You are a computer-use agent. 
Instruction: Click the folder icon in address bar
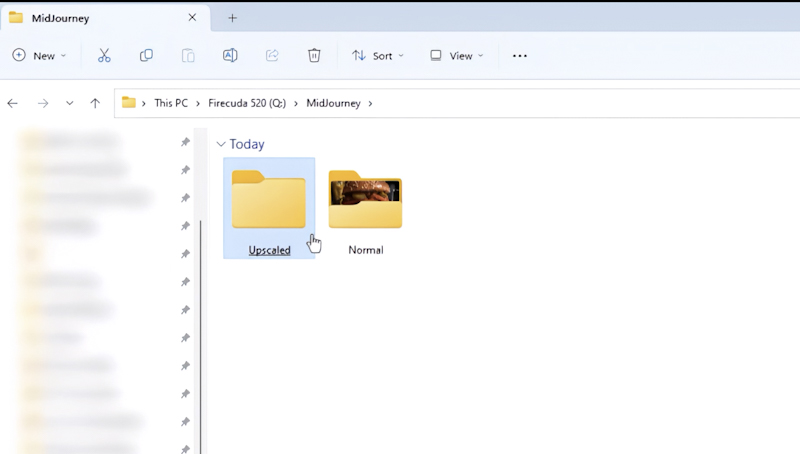point(129,103)
